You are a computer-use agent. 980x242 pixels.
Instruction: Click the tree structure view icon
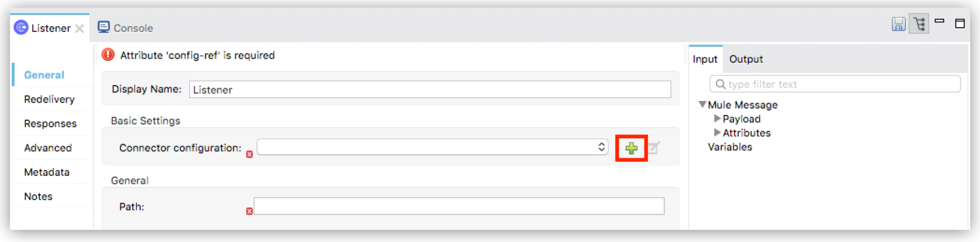tap(919, 24)
